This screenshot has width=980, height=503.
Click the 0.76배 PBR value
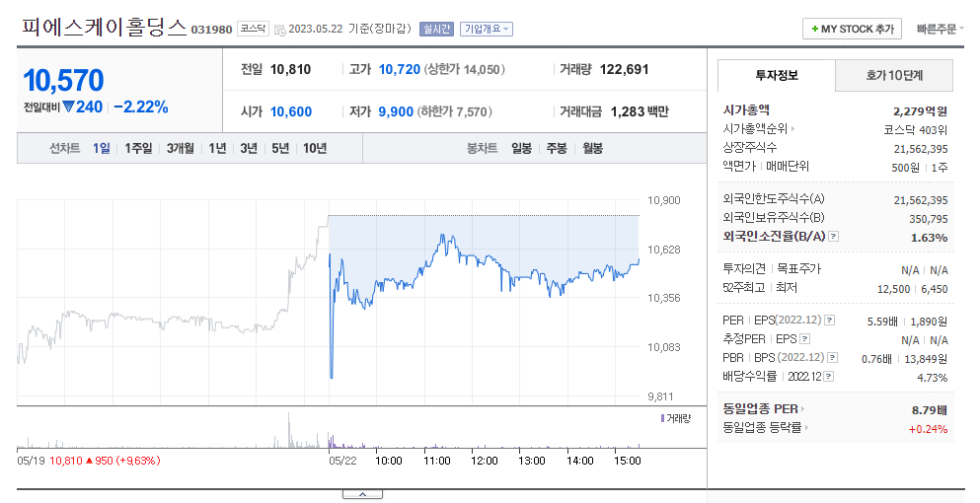click(x=876, y=359)
